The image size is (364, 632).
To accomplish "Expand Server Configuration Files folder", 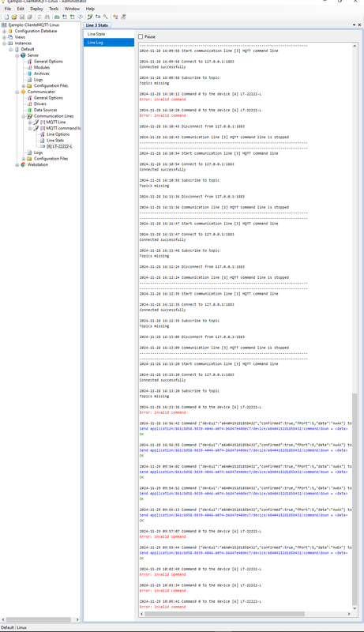I will tap(24, 86).
